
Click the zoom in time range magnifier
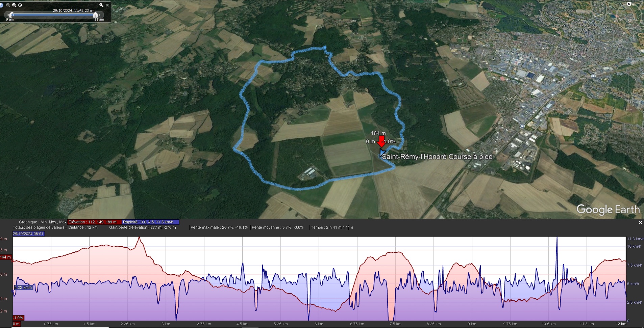click(14, 5)
